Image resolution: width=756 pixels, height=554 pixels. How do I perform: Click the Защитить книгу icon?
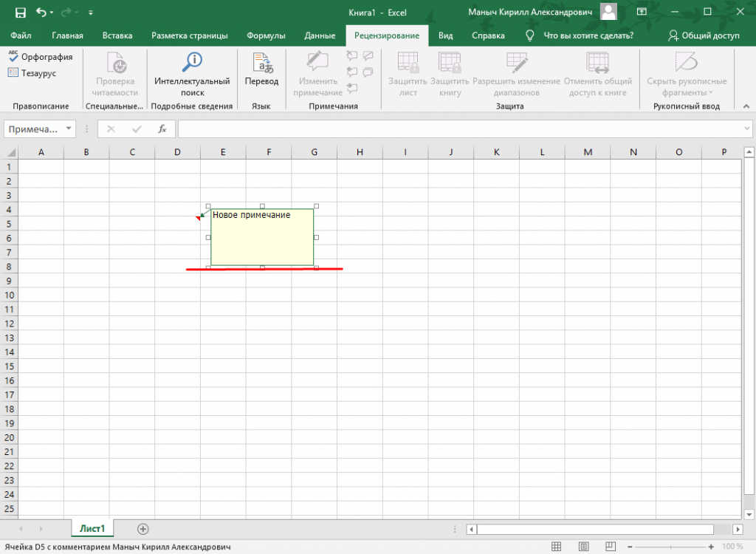click(450, 62)
